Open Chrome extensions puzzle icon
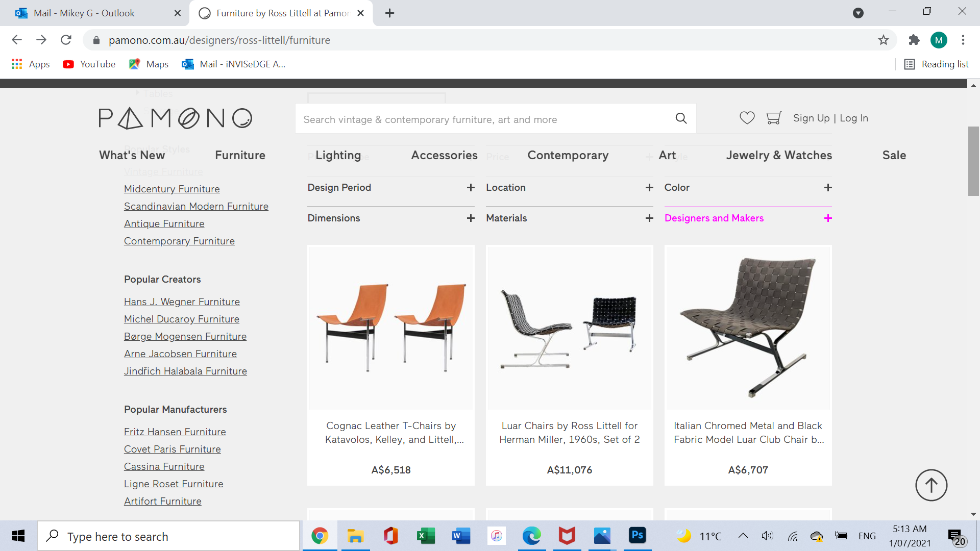Viewport: 980px width, 551px height. tap(914, 40)
